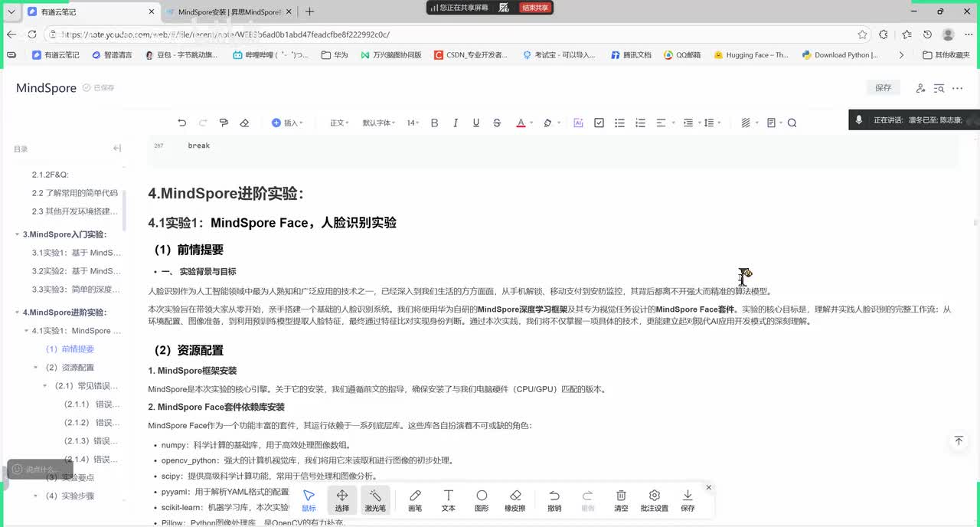Image resolution: width=980 pixels, height=527 pixels.
Task: Open default font dropdown
Action: click(380, 123)
